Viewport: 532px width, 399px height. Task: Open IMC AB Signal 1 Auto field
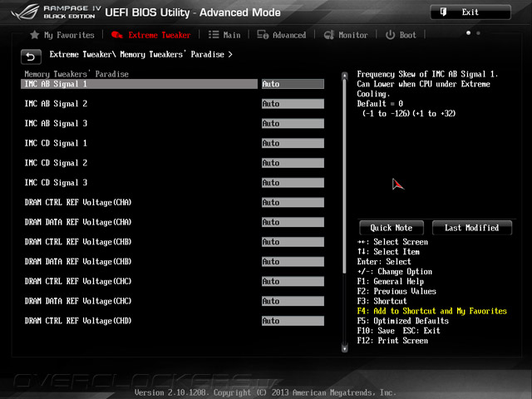[293, 84]
